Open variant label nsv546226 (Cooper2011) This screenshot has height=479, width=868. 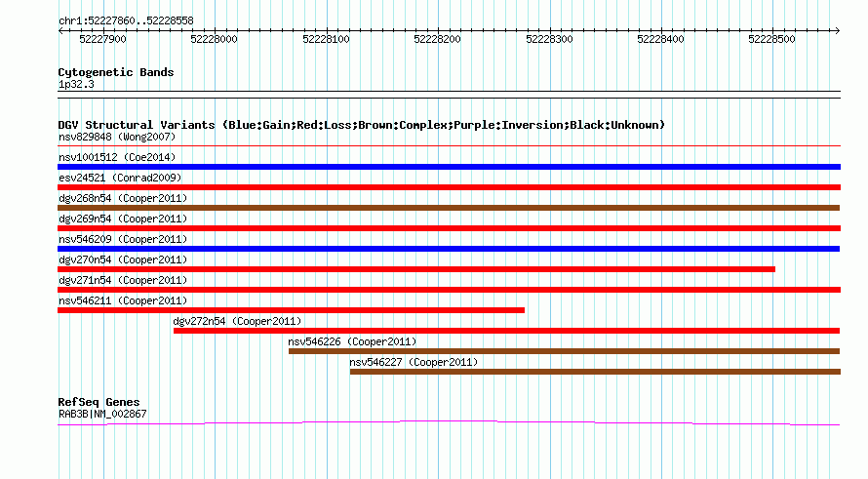(x=352, y=341)
